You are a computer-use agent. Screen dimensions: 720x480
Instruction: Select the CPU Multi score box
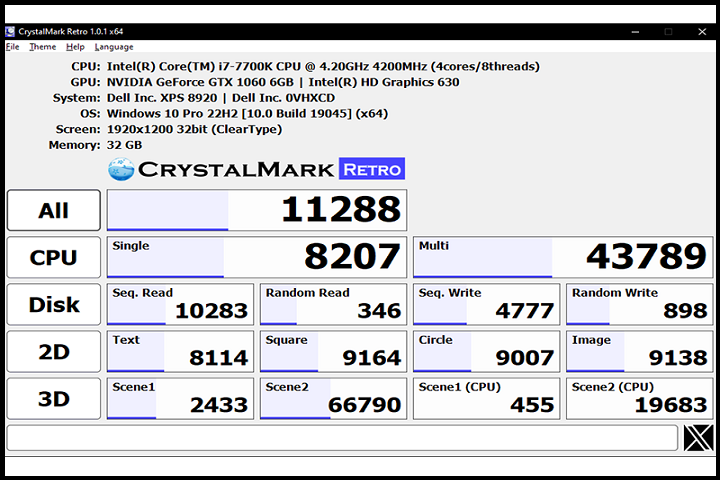[x=562, y=257]
